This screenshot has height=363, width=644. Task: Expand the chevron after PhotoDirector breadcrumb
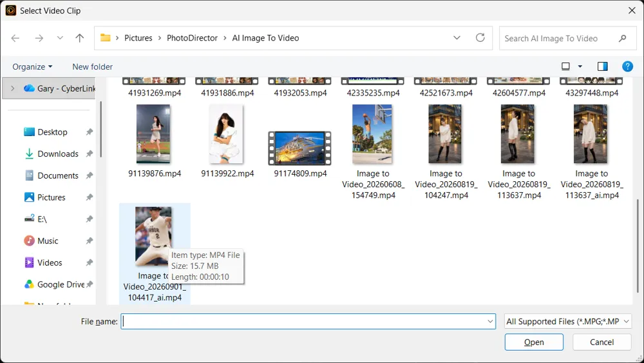(225, 38)
